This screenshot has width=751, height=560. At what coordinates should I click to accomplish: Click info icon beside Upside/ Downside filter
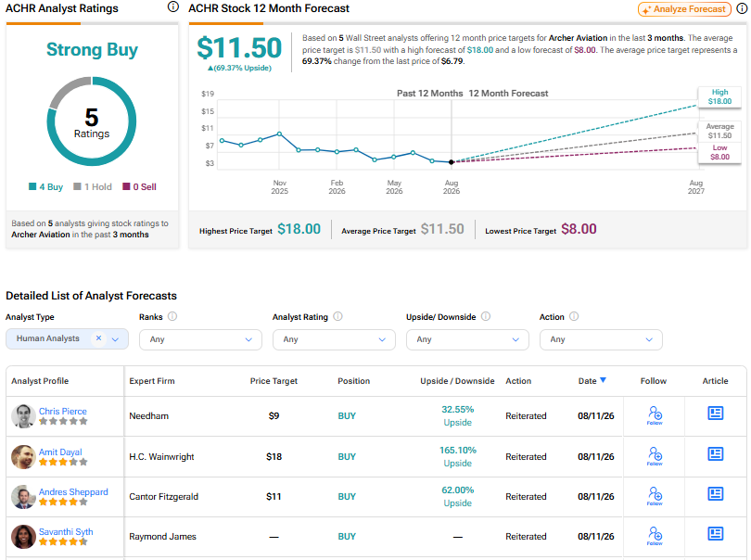point(486,316)
